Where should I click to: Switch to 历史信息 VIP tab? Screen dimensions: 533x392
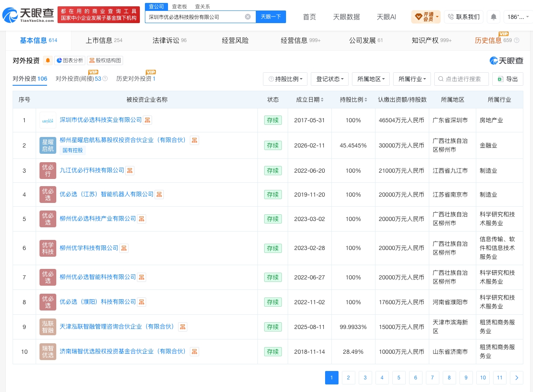point(497,41)
